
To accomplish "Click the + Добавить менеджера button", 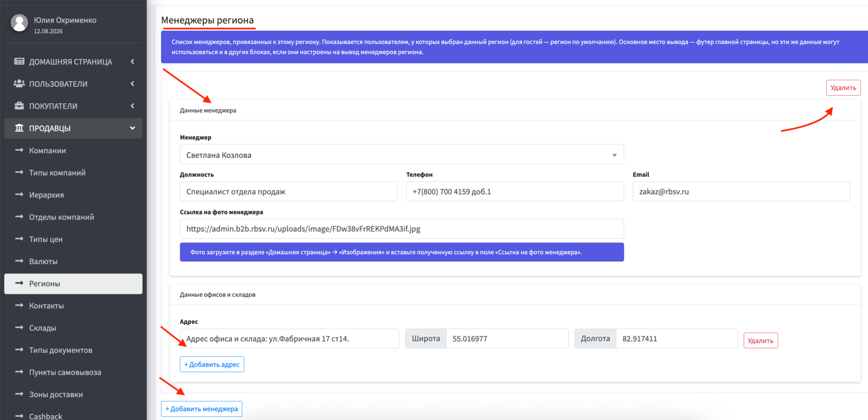I will tap(202, 409).
